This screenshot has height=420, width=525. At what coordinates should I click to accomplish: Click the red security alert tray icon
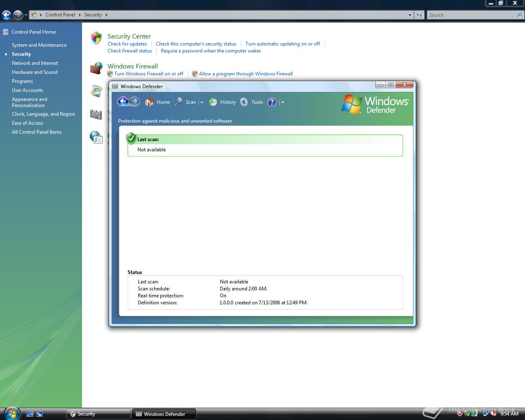click(460, 414)
